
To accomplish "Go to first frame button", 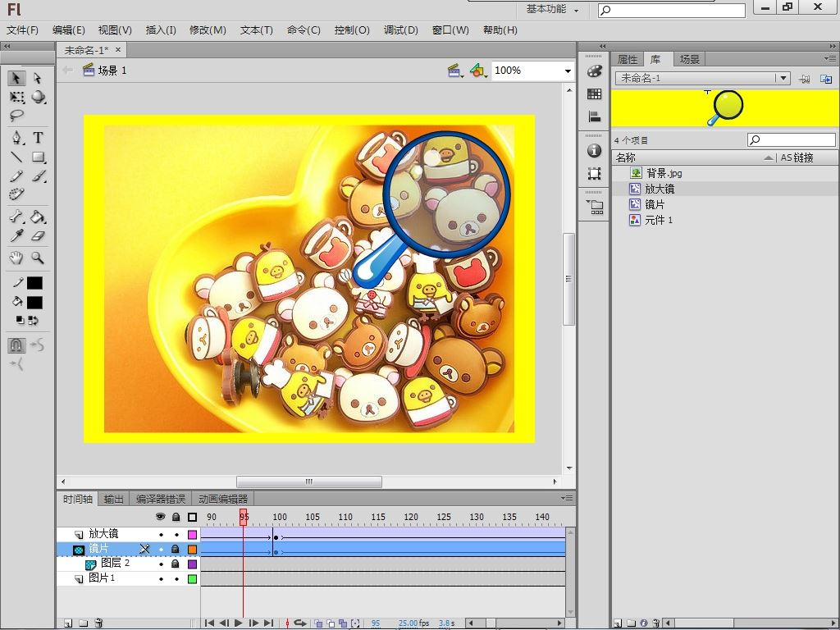I will [209, 623].
